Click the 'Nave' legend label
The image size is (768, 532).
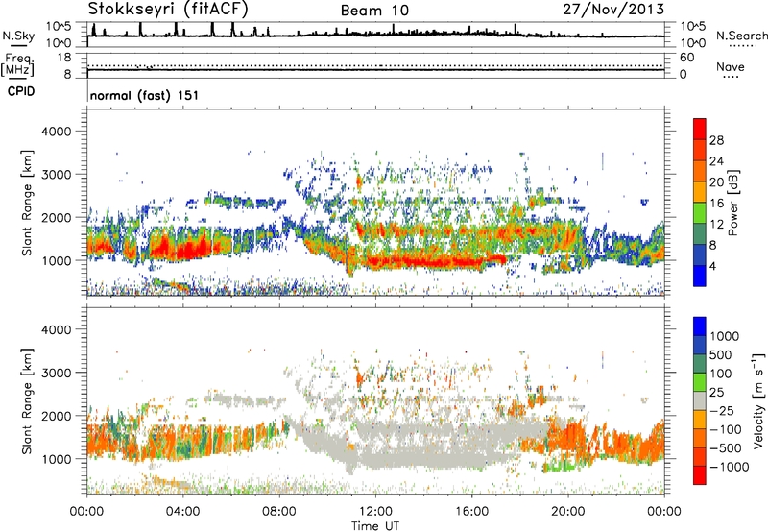click(730, 66)
